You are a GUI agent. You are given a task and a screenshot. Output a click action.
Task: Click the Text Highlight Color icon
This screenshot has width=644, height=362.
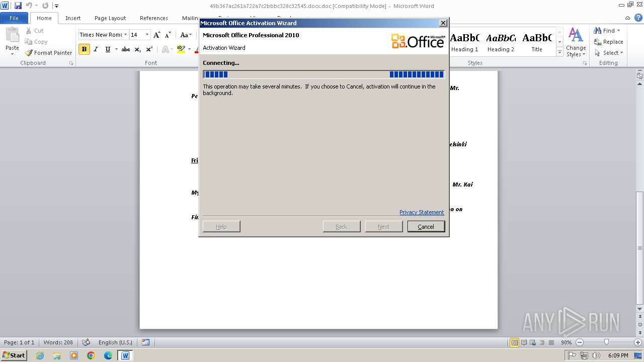pos(181,49)
